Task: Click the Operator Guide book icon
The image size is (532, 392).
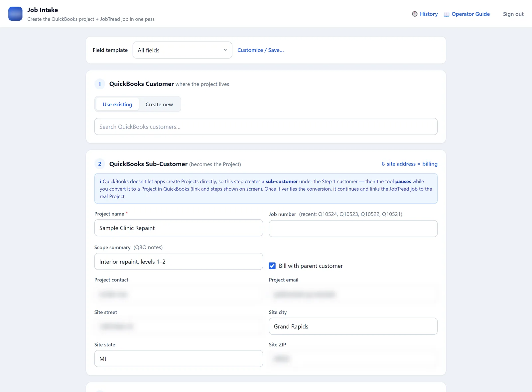Action: [447, 14]
